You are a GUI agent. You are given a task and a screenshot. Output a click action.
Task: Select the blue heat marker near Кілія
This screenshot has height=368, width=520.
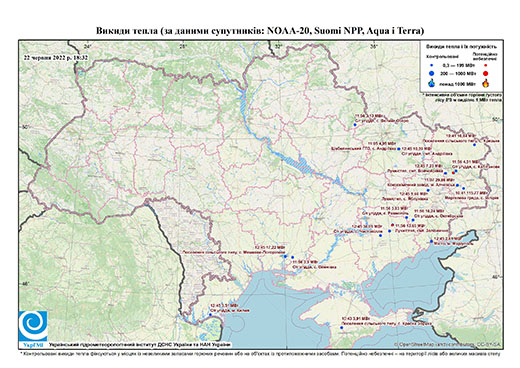tap(210, 314)
